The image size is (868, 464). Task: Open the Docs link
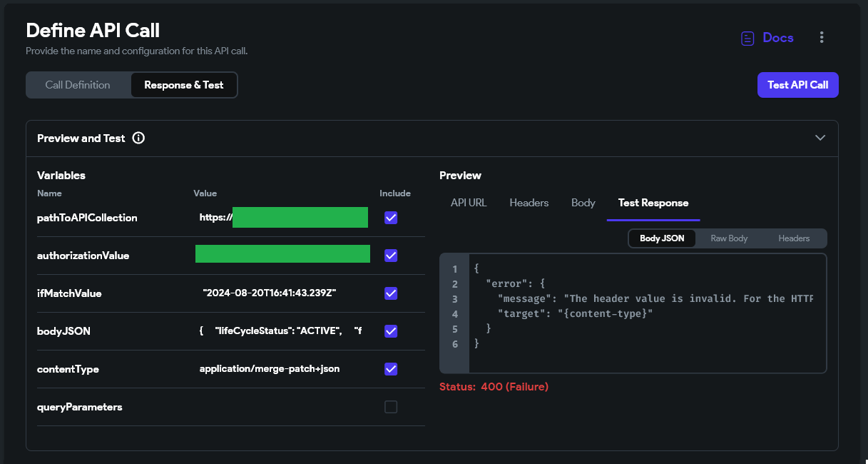(x=777, y=38)
